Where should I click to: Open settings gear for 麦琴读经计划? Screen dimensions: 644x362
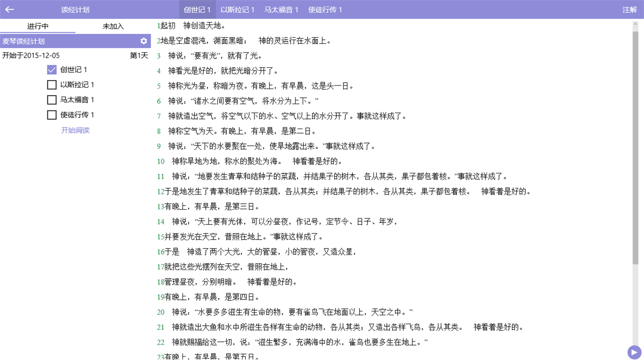tap(144, 41)
